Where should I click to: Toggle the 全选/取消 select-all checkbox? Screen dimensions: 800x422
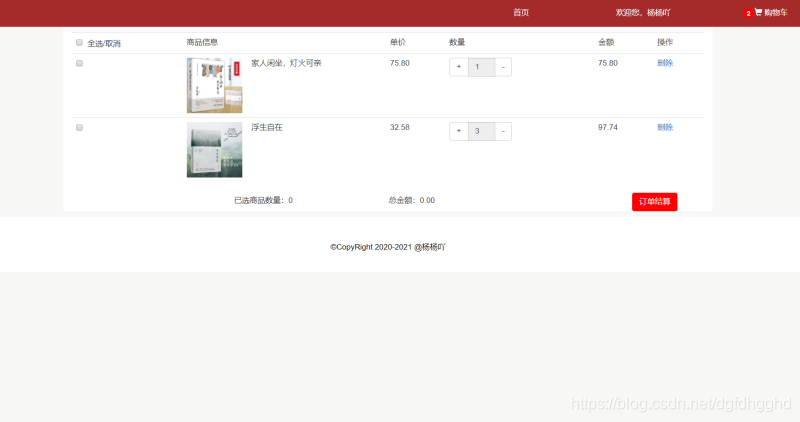click(x=79, y=42)
